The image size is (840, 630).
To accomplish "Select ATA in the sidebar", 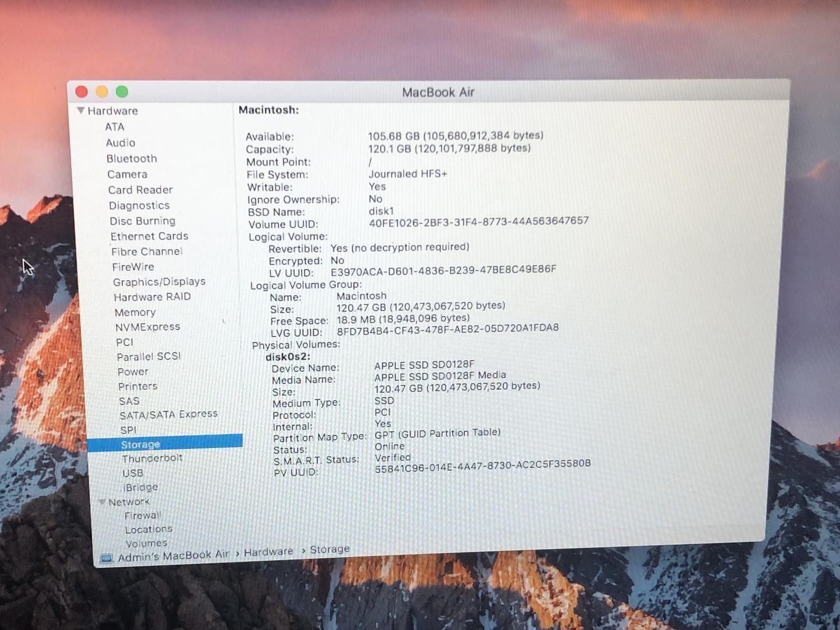I will pos(114,127).
